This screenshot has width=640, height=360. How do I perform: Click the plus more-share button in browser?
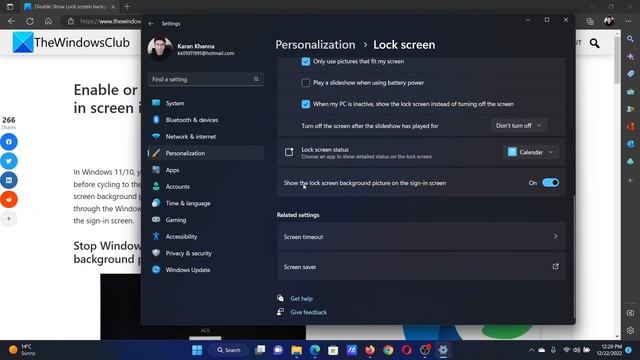(x=9, y=219)
